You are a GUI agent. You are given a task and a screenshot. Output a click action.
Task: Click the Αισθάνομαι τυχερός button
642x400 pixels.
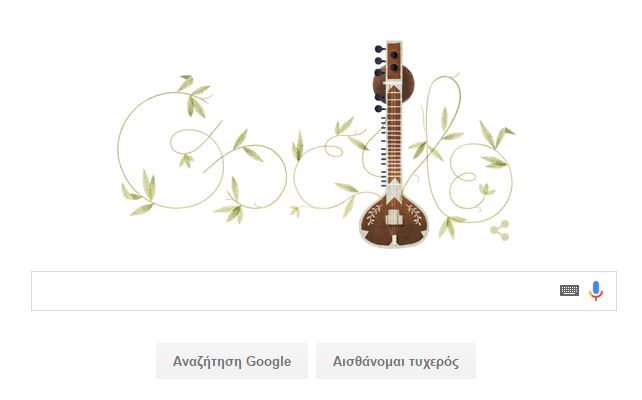396,361
